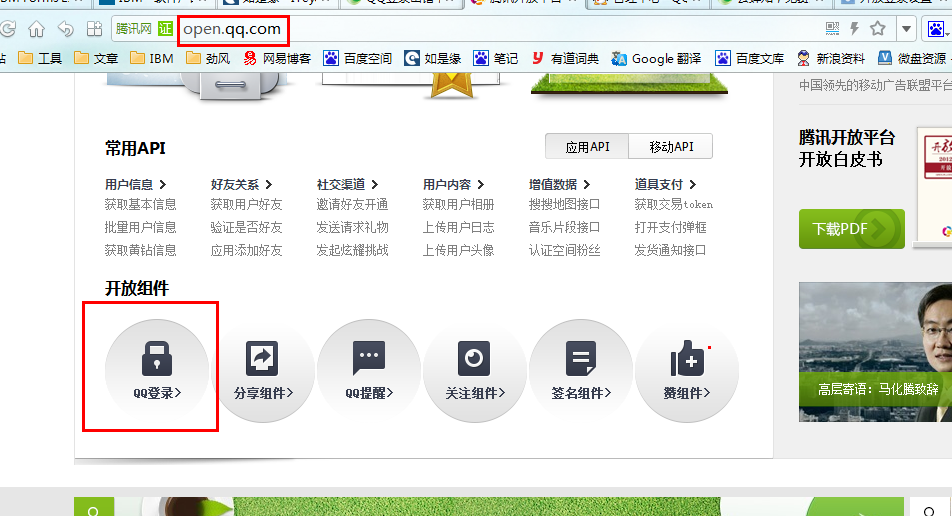Open the 百度空间 bookmark
Screen dimensions: 952x516
click(x=358, y=58)
